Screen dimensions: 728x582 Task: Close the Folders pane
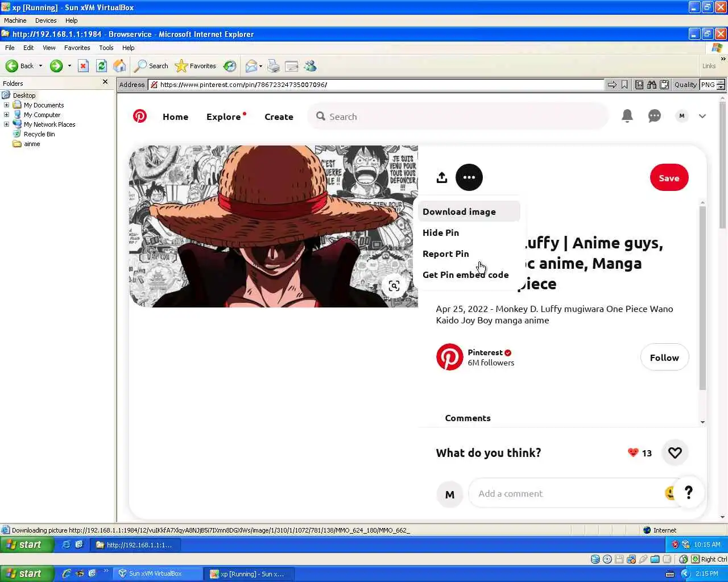point(105,82)
